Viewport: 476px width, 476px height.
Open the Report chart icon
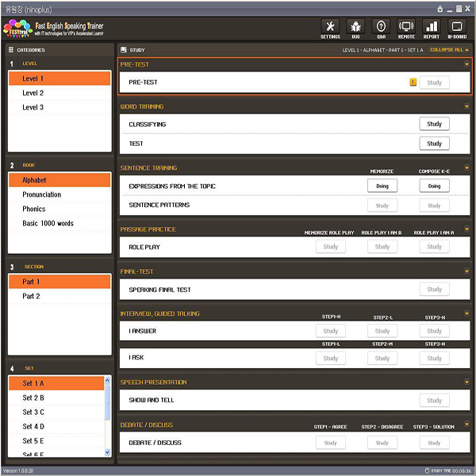point(431,29)
